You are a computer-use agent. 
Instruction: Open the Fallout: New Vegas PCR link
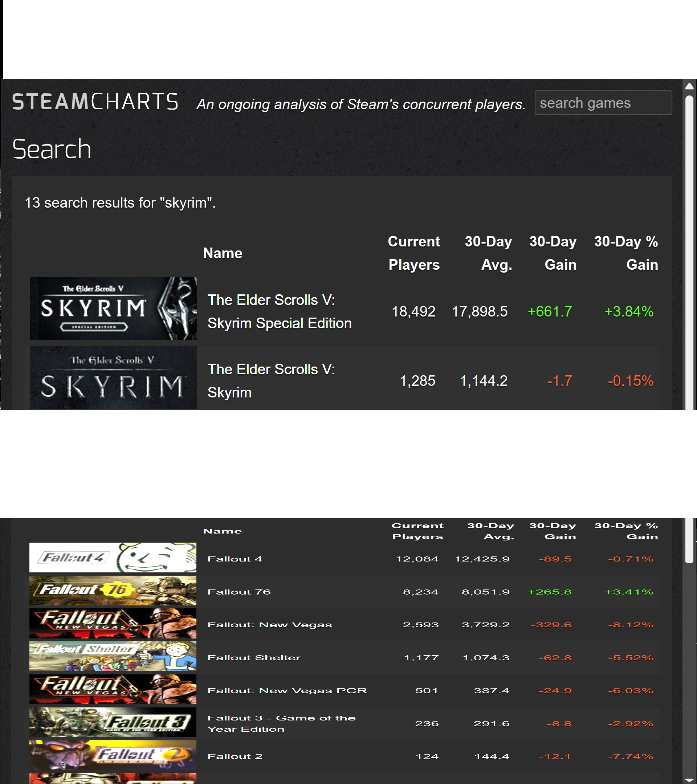(287, 691)
